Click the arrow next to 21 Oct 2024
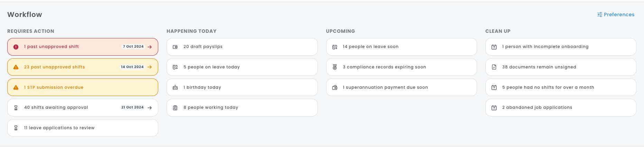The width and height of the screenshot is (644, 151). pyautogui.click(x=150, y=108)
